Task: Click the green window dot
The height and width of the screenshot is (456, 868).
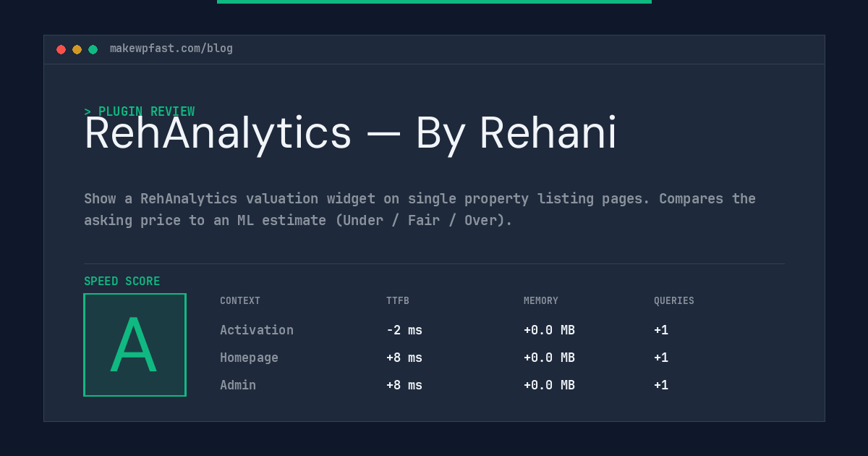Action: (93, 49)
